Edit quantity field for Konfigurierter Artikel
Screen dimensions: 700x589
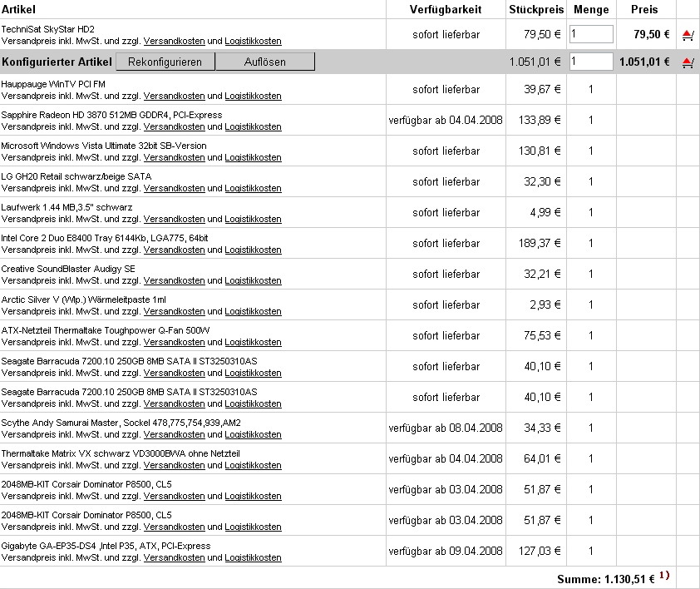pyautogui.click(x=591, y=62)
